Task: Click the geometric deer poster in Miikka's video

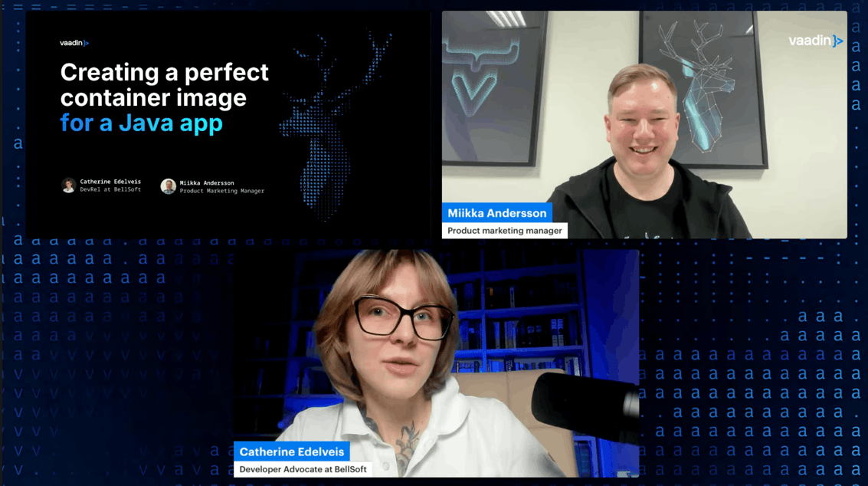Action: (703, 90)
